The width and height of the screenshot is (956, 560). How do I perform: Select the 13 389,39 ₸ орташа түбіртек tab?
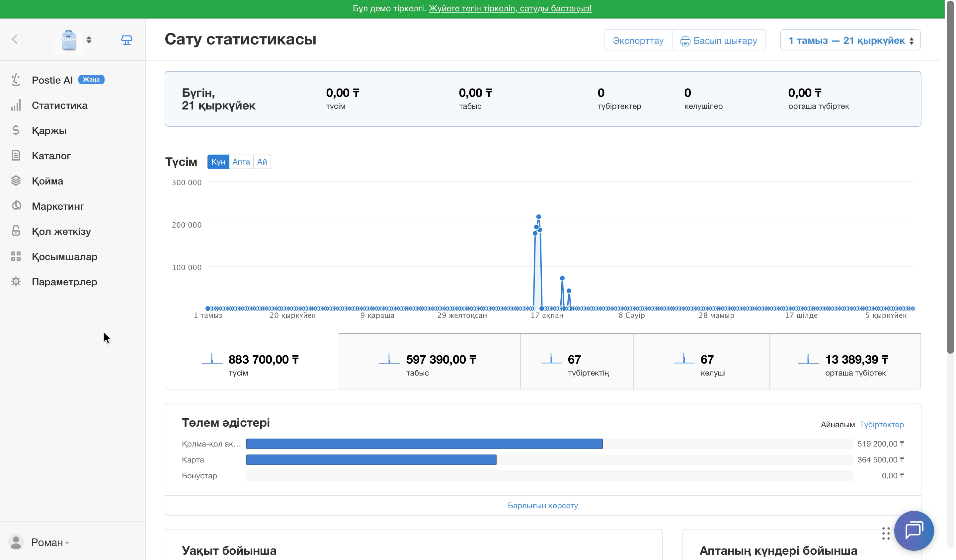pos(845,361)
